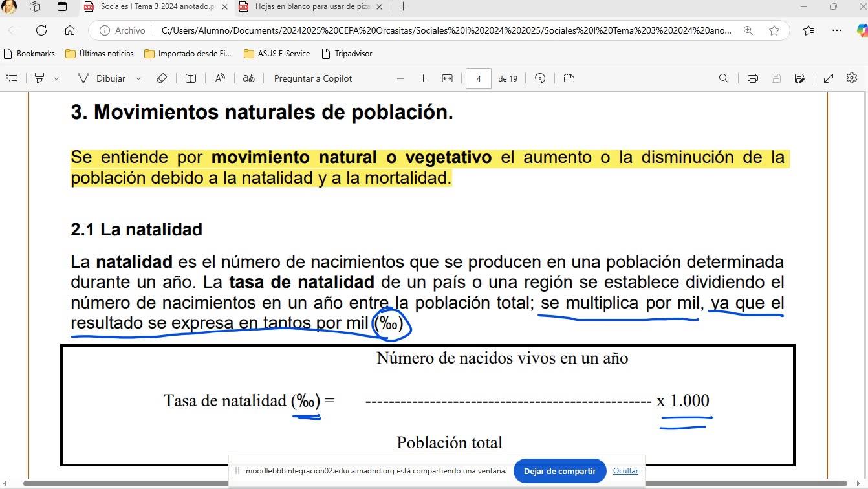Rotate the PDF page
Screen dimensions: 868x489
[x=540, y=78]
